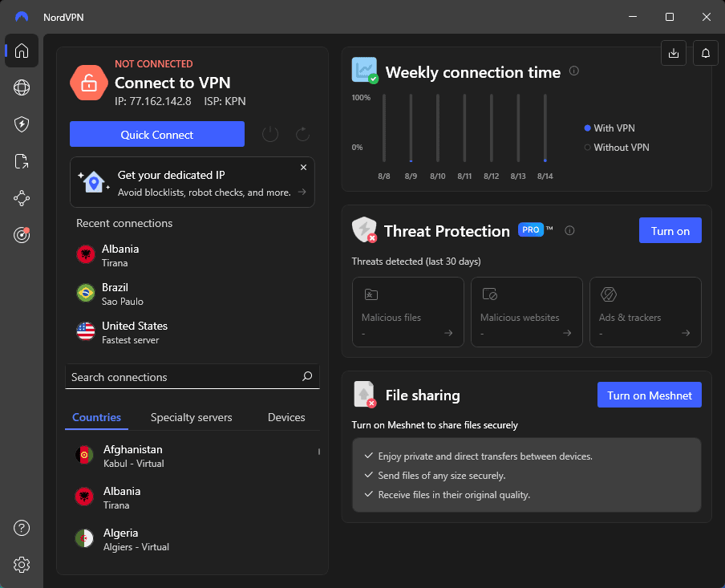Click the Afghanistan flag icon
725x588 pixels.
coord(84,455)
